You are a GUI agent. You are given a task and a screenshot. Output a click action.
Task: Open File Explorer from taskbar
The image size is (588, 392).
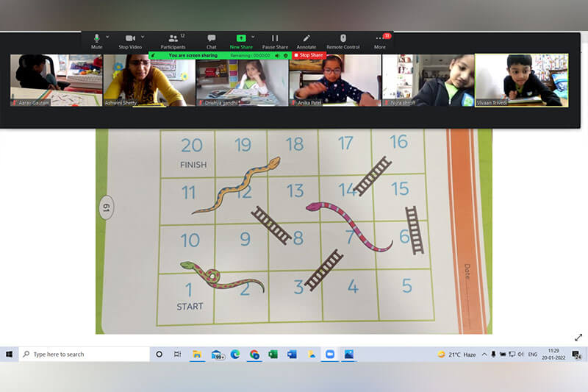tap(197, 354)
